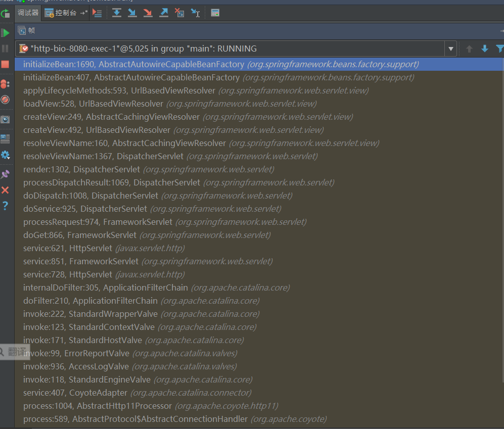Click the Evaluate Expression calculator icon

[x=215, y=13]
